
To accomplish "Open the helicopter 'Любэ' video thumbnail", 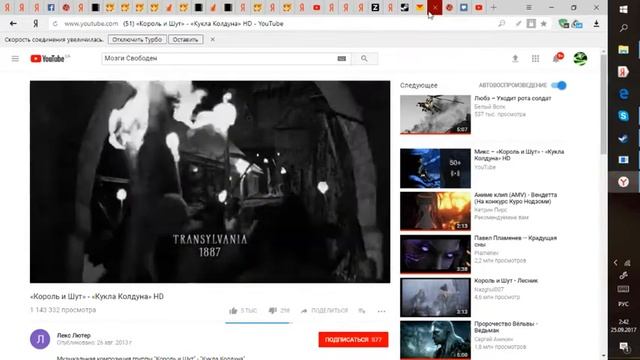I will pyautogui.click(x=435, y=114).
